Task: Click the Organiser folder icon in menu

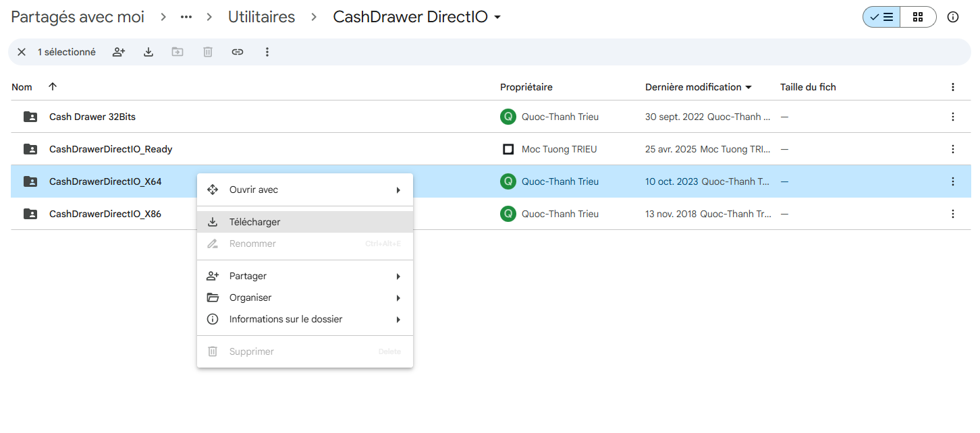Action: point(213,297)
